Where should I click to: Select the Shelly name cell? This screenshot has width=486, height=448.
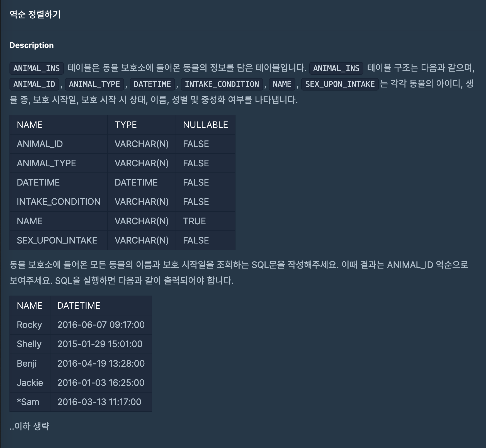(29, 344)
